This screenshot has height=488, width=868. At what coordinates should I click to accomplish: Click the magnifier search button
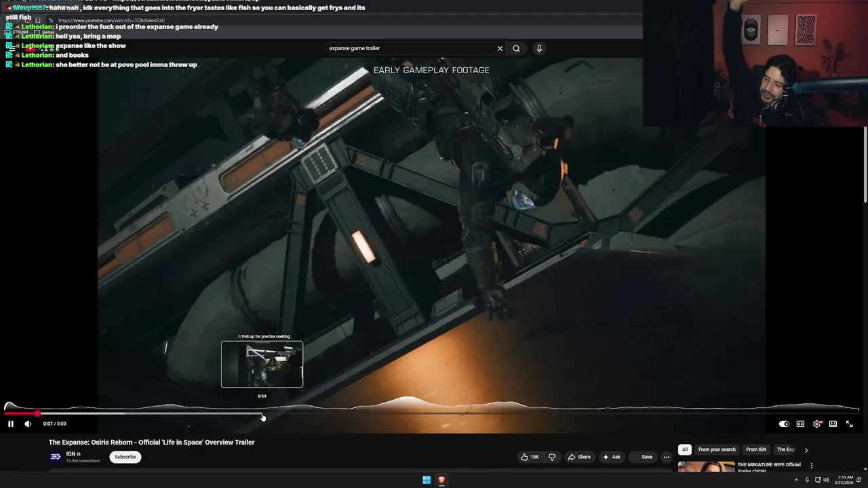(x=516, y=48)
